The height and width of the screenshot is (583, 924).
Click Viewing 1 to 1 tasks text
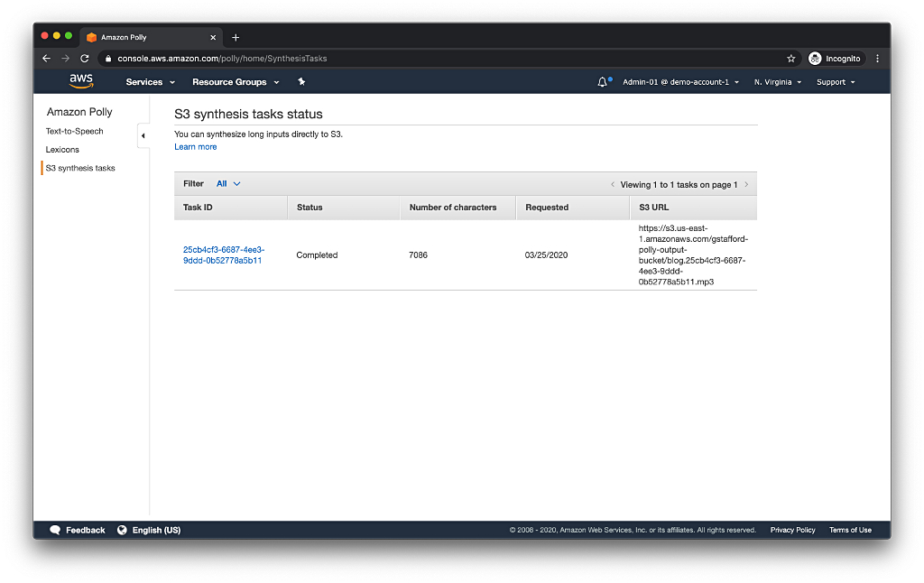679,184
